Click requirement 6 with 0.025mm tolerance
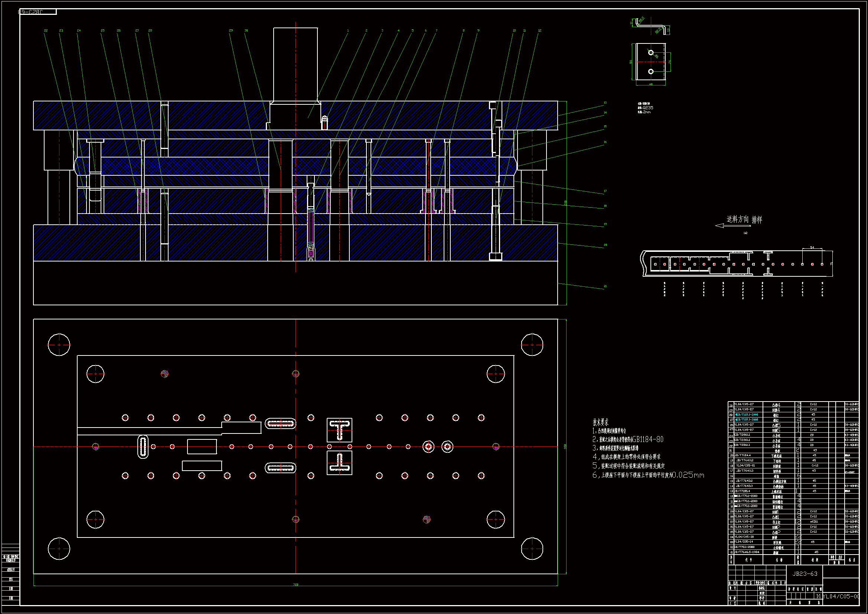This screenshot has width=868, height=614. tap(648, 475)
